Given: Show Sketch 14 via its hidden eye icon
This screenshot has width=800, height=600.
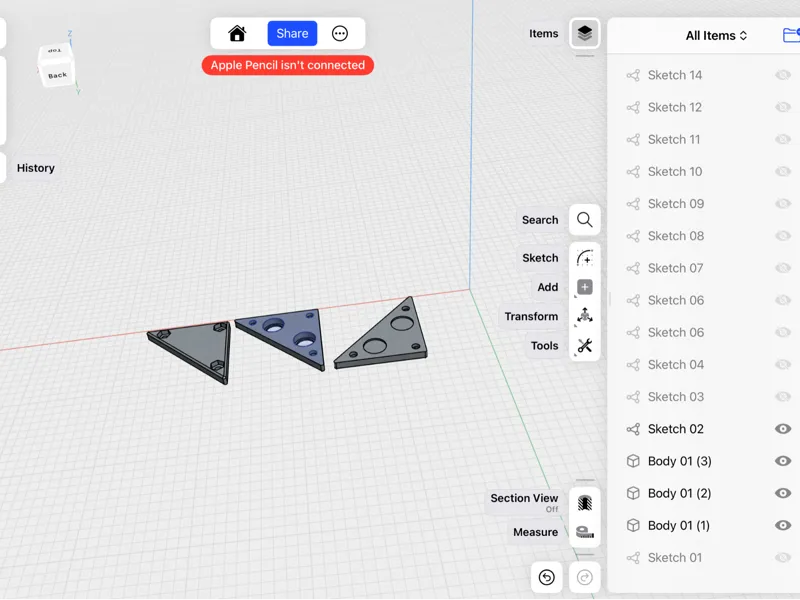Looking at the screenshot, I should (x=783, y=75).
